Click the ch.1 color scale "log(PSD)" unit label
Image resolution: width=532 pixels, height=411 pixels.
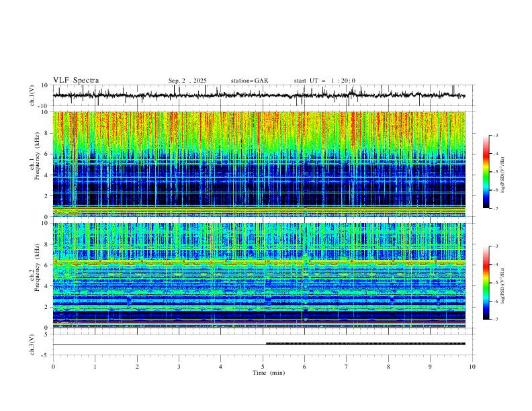point(502,175)
